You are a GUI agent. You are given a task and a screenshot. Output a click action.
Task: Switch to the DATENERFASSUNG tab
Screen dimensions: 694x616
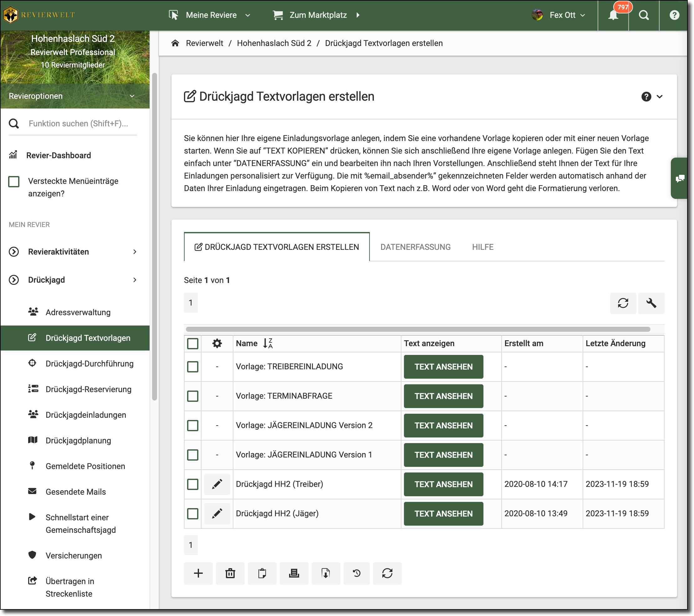[415, 247]
